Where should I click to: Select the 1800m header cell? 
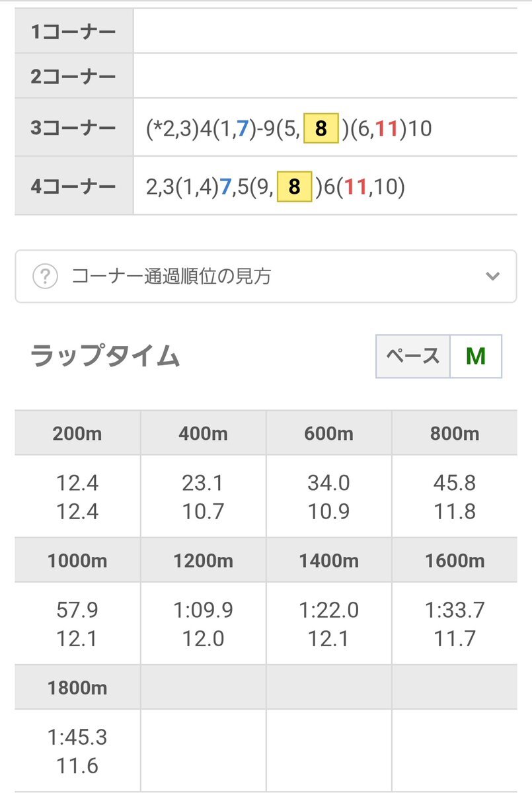tap(77, 687)
